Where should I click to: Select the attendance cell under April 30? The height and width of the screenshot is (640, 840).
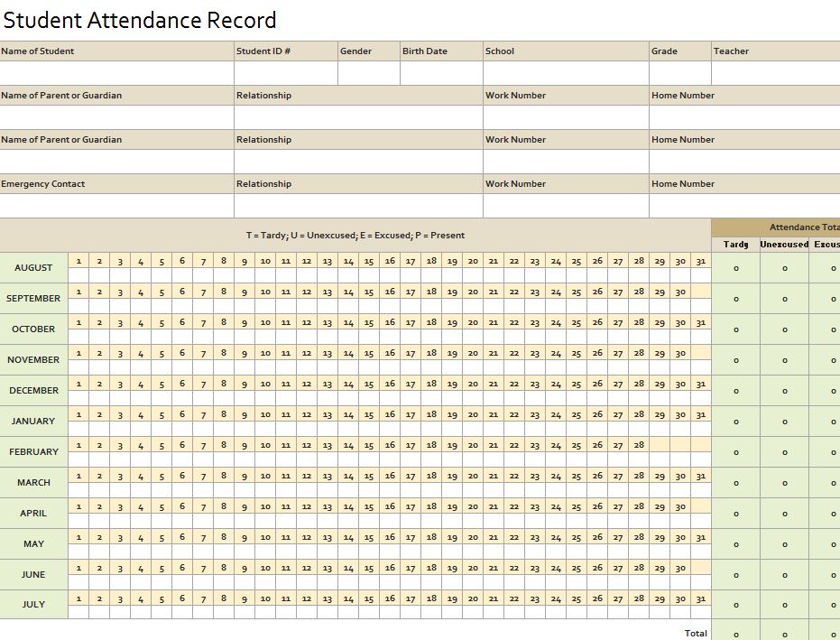[679, 521]
